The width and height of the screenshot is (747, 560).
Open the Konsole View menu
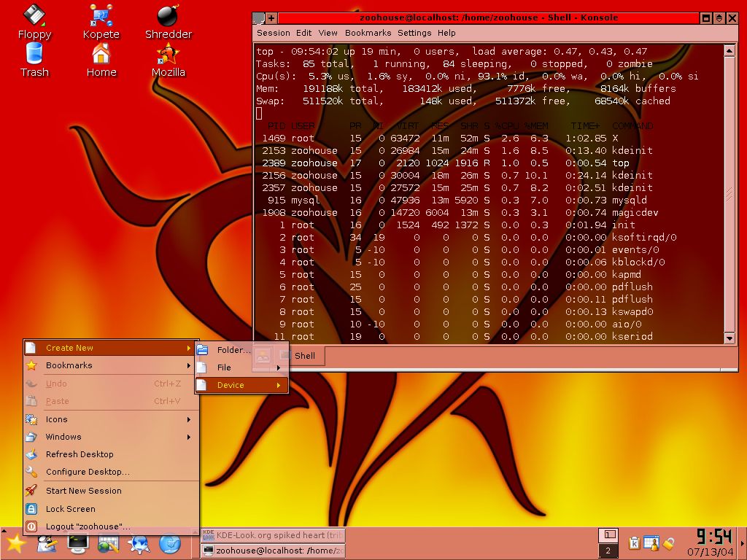[328, 33]
